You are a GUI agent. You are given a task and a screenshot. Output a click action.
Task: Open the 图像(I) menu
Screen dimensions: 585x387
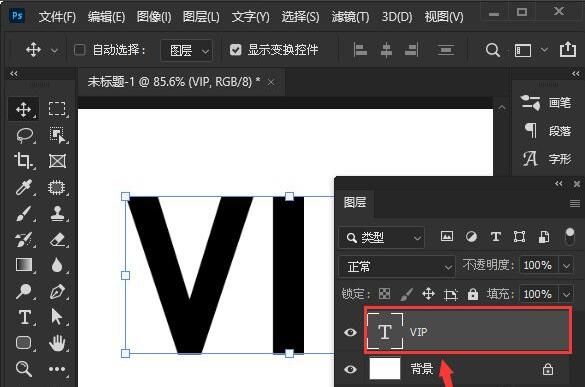[x=154, y=16]
